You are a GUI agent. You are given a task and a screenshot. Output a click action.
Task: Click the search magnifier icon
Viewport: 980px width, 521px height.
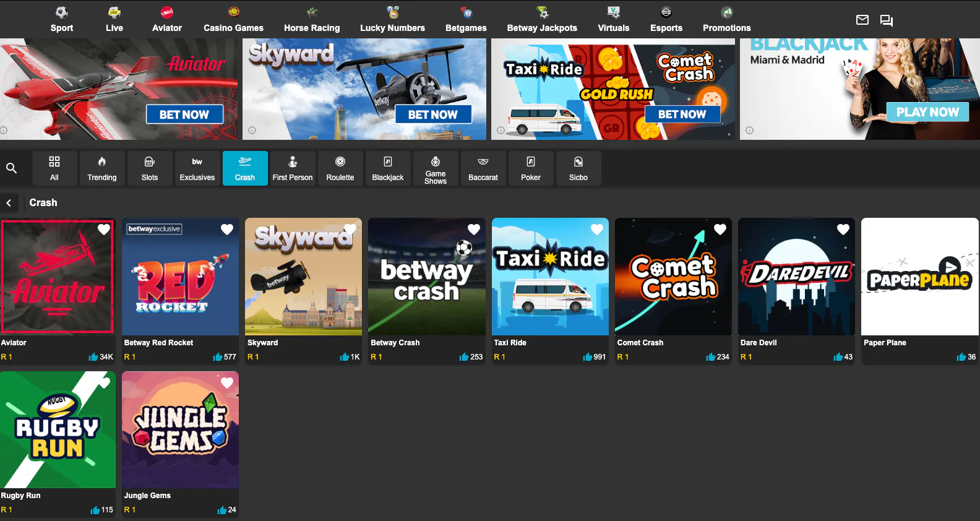pos(11,168)
